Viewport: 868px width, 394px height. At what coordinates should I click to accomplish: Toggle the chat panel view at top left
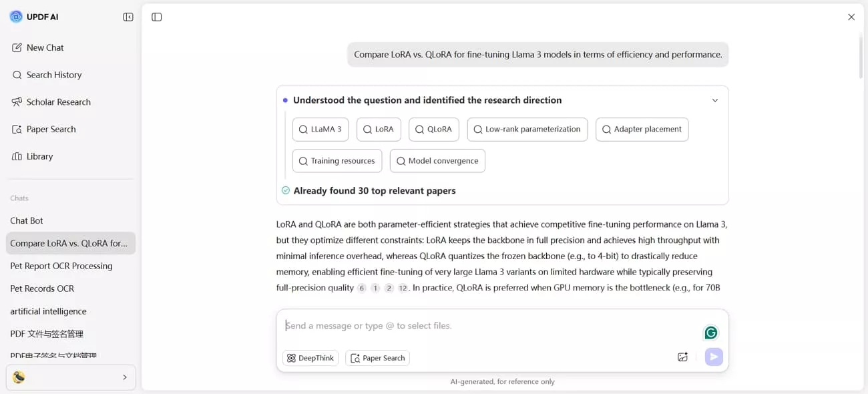156,17
